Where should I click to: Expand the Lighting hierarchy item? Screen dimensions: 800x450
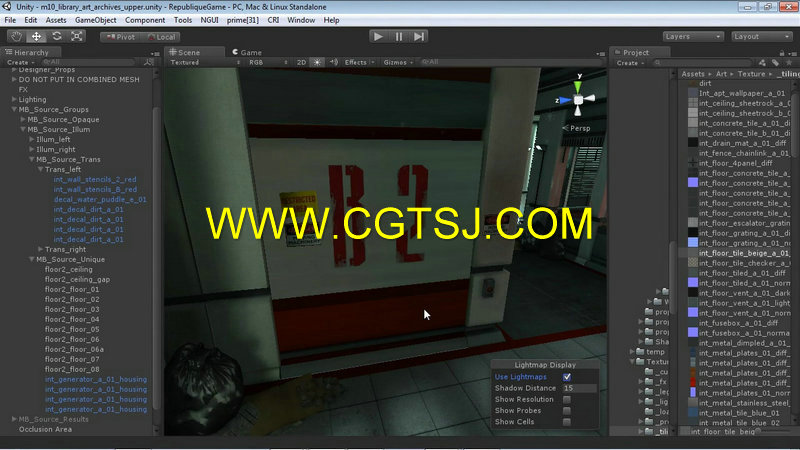pos(14,99)
